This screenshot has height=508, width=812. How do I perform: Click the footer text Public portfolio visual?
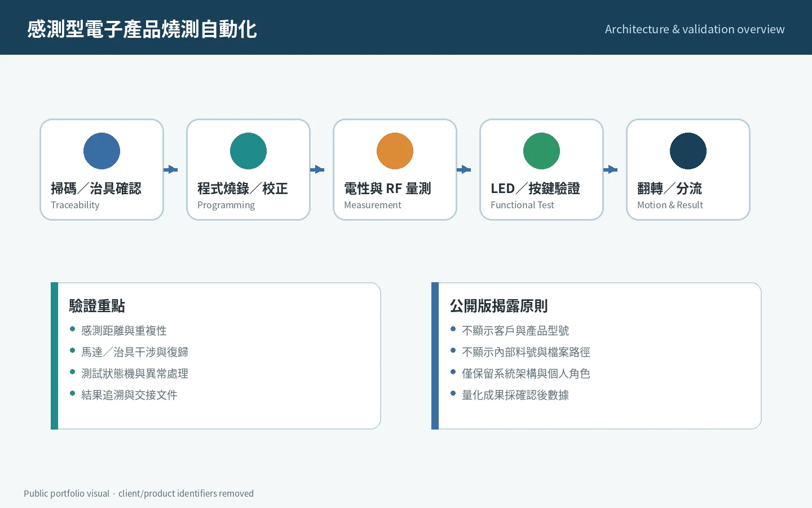67,493
